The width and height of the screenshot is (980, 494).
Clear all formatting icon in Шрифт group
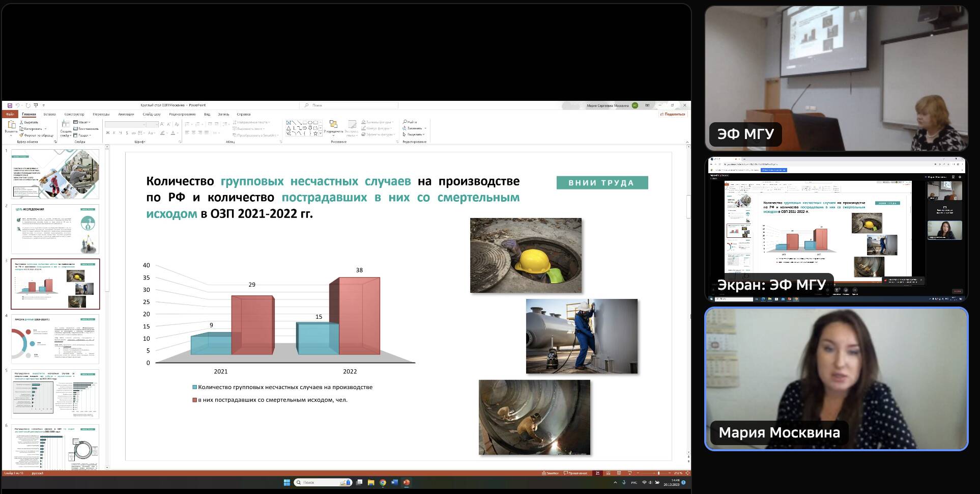pyautogui.click(x=177, y=124)
